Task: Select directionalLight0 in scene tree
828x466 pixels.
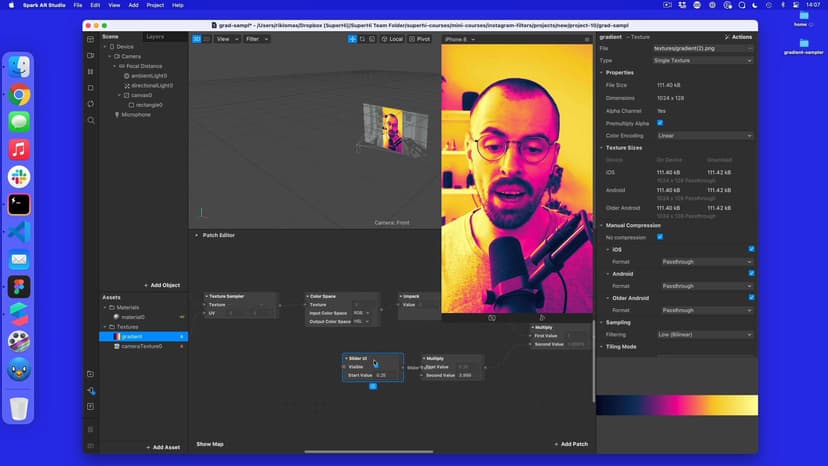Action: pos(152,85)
